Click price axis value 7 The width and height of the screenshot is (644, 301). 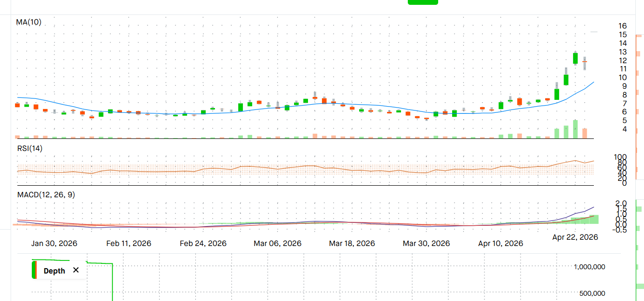pos(625,103)
